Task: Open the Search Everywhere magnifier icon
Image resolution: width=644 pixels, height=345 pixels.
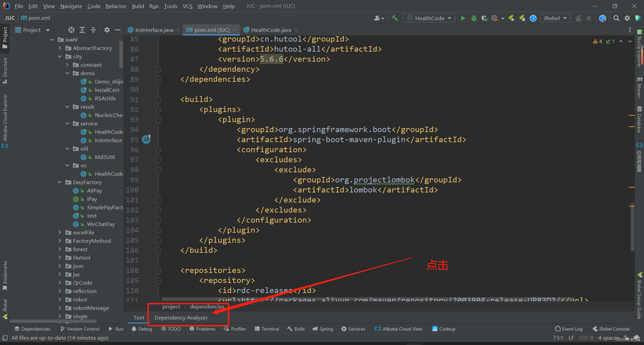Action: (616, 18)
